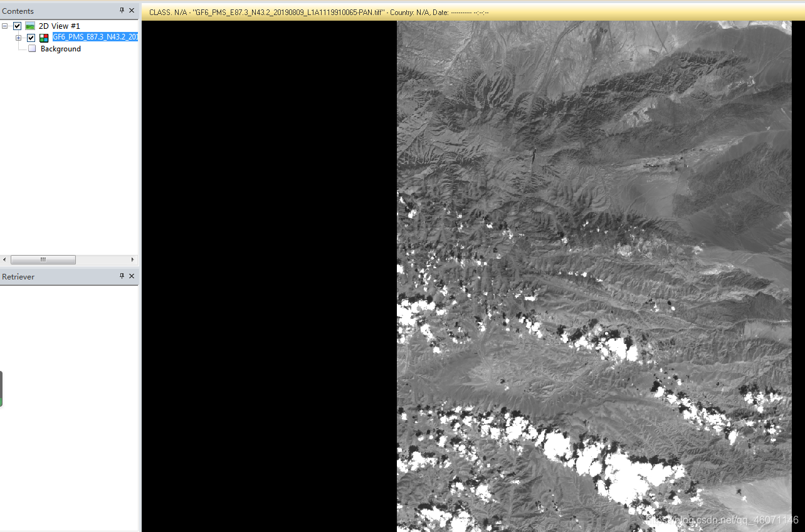Toggle GF6_PMS_E87.3_N43.2 layer visibility checkbox
Screen dimensions: 805x532
coord(31,38)
